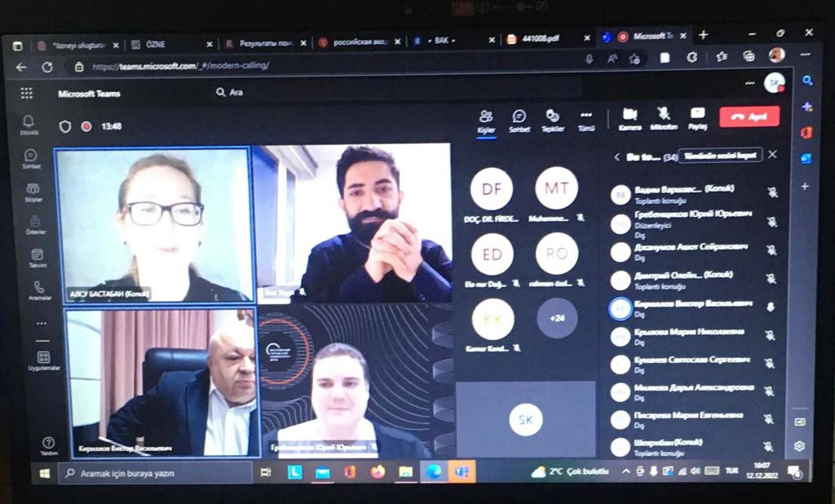
Task: Click the Paylaş share screen icon
Action: point(697,117)
